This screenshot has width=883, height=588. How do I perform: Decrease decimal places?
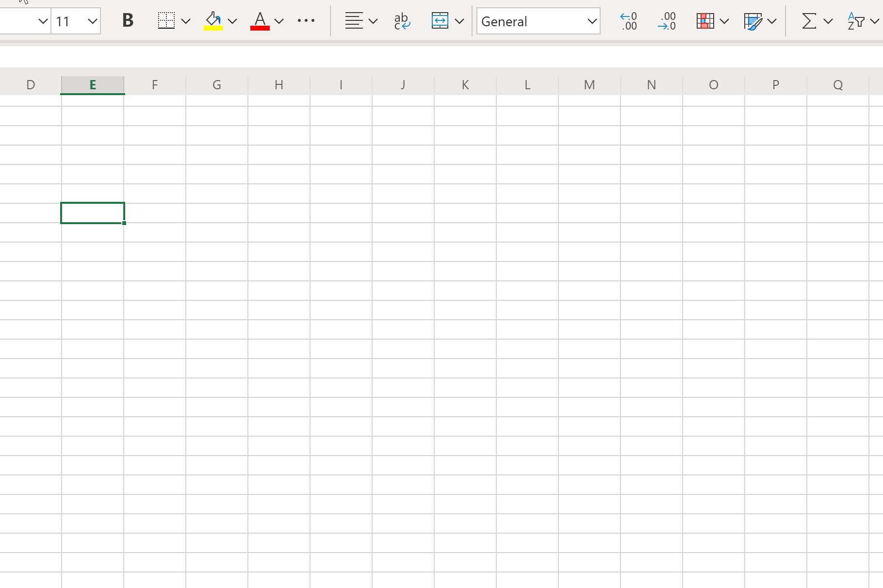(667, 21)
